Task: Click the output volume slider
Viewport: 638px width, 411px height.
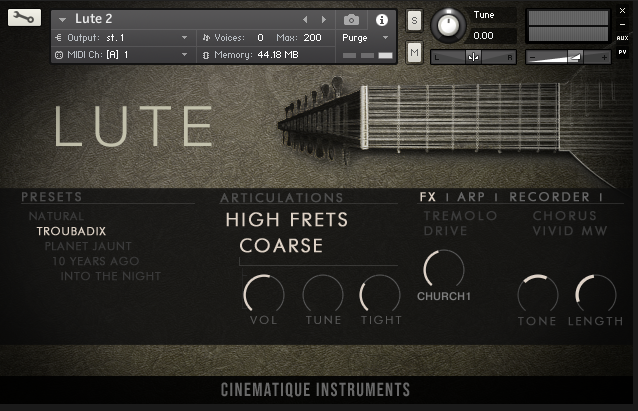Action: tap(568, 57)
